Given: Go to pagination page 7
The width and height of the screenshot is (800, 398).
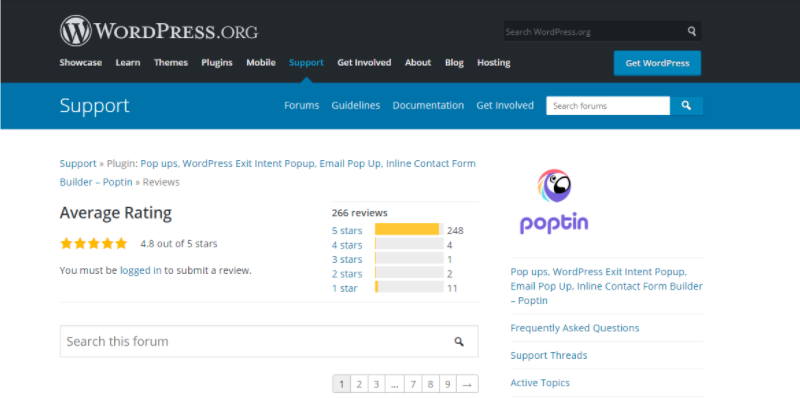Looking at the screenshot, I should tap(413, 384).
